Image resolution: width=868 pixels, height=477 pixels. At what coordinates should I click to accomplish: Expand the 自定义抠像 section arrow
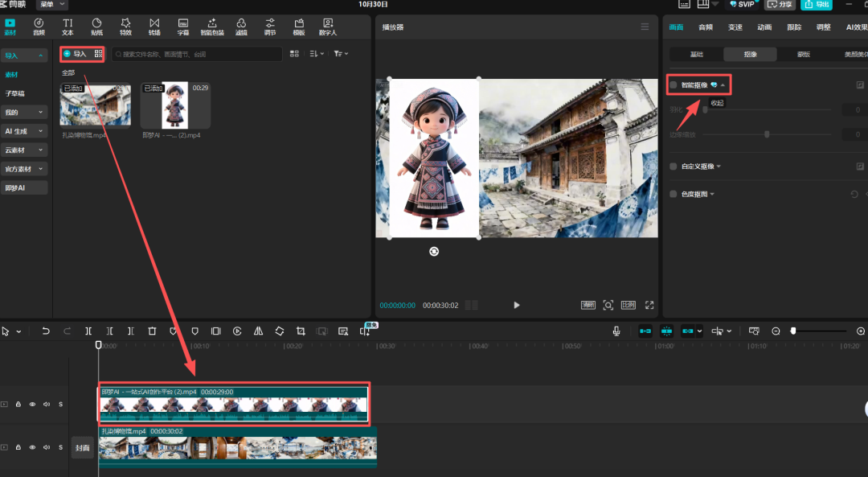[x=719, y=167]
